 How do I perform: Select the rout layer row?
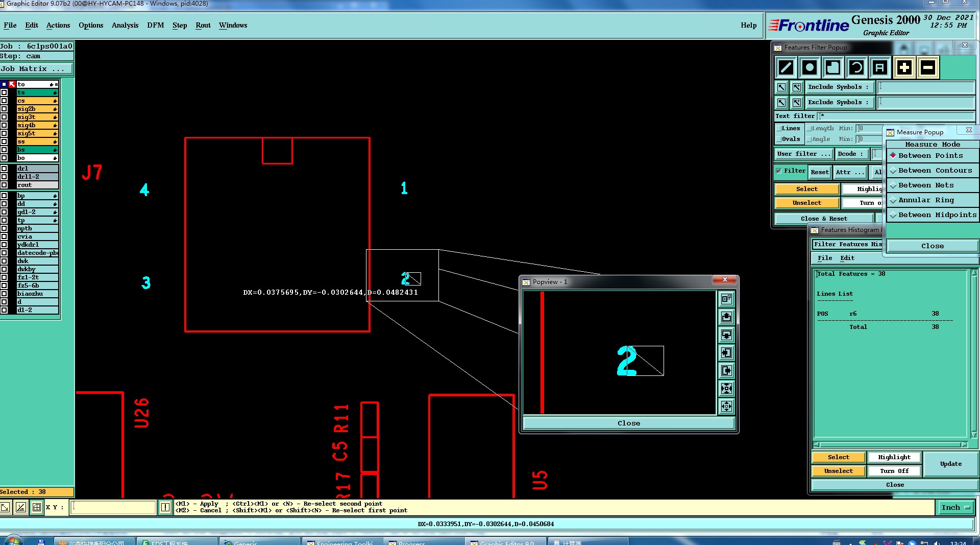(x=37, y=185)
